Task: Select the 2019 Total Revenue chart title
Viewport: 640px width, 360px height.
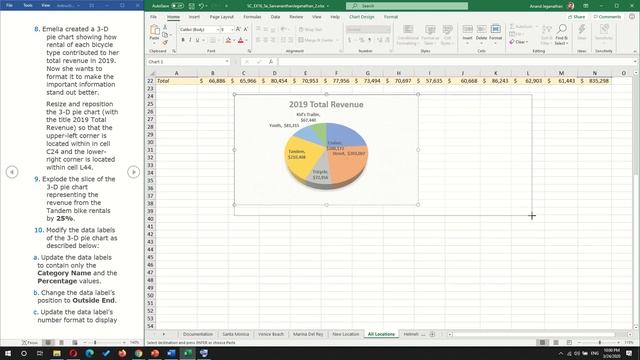Action: click(x=326, y=104)
